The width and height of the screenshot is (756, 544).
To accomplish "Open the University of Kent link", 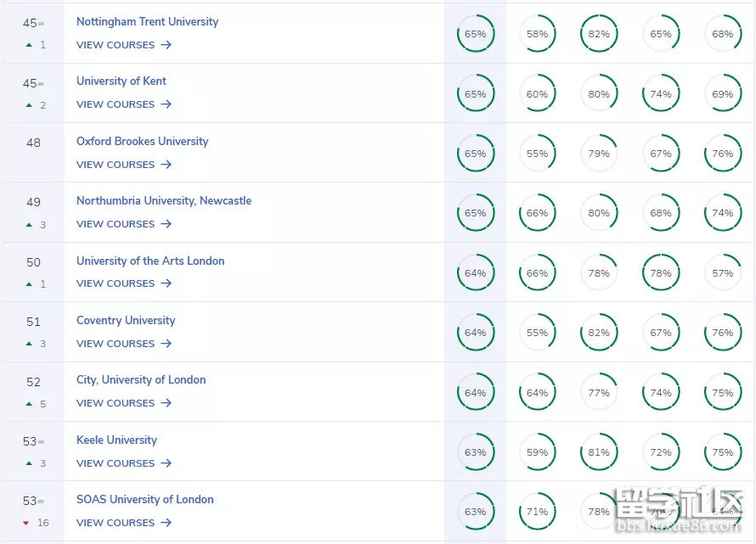I will coord(121,81).
